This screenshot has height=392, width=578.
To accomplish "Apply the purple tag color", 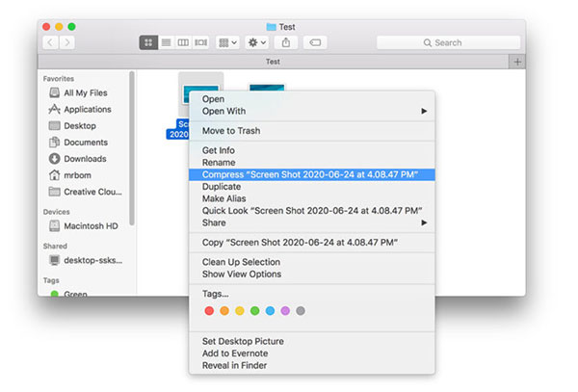I will point(285,311).
